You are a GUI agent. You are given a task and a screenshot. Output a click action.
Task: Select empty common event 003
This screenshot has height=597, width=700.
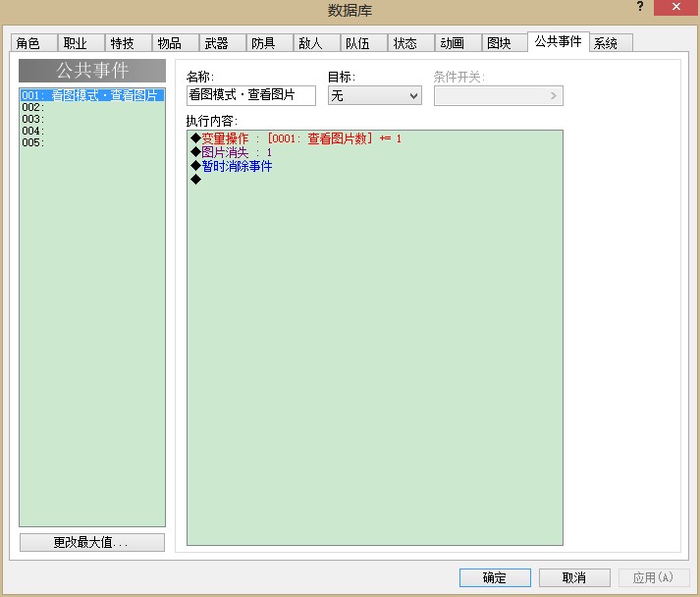pos(92,119)
